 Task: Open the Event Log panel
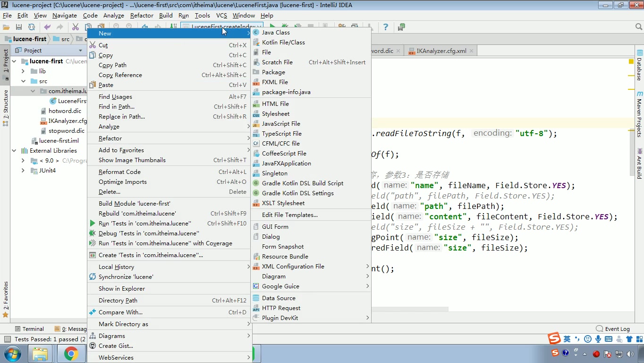[613, 329]
